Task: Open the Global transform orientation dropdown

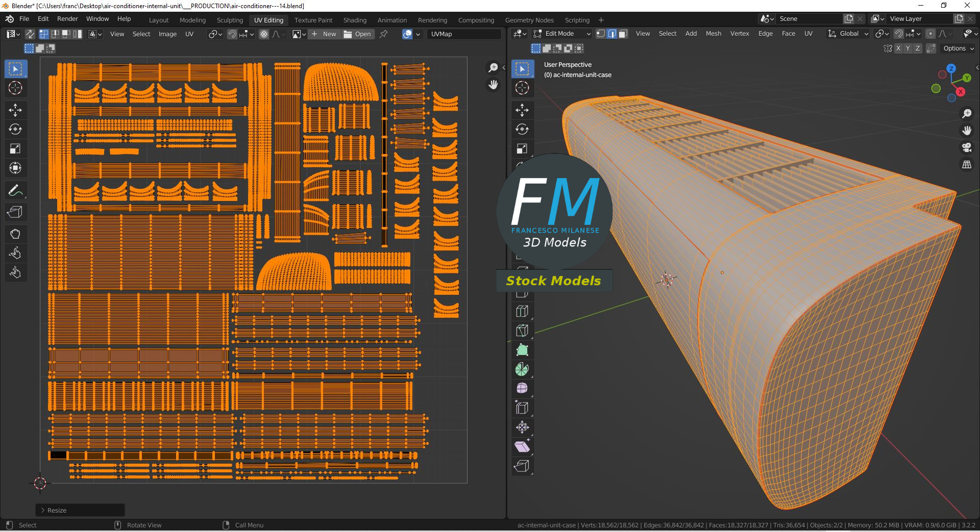Action: point(848,34)
